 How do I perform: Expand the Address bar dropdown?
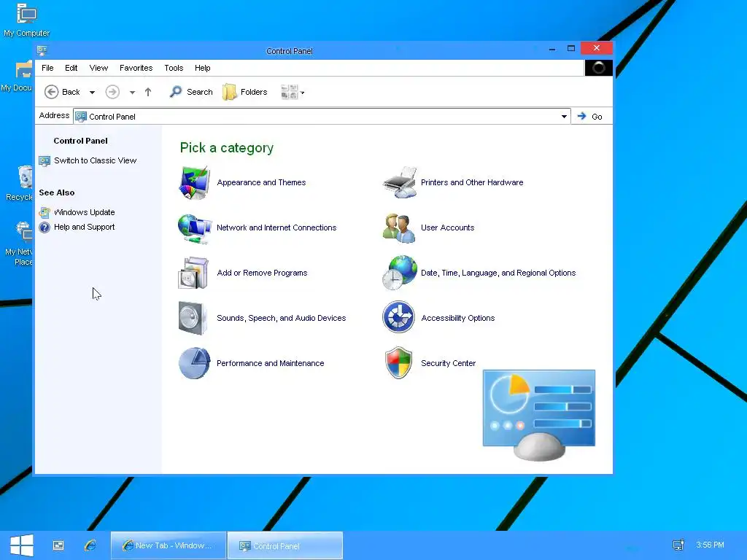point(564,117)
